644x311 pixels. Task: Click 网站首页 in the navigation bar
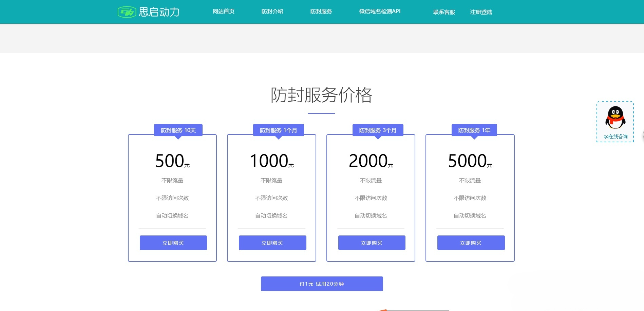point(224,11)
